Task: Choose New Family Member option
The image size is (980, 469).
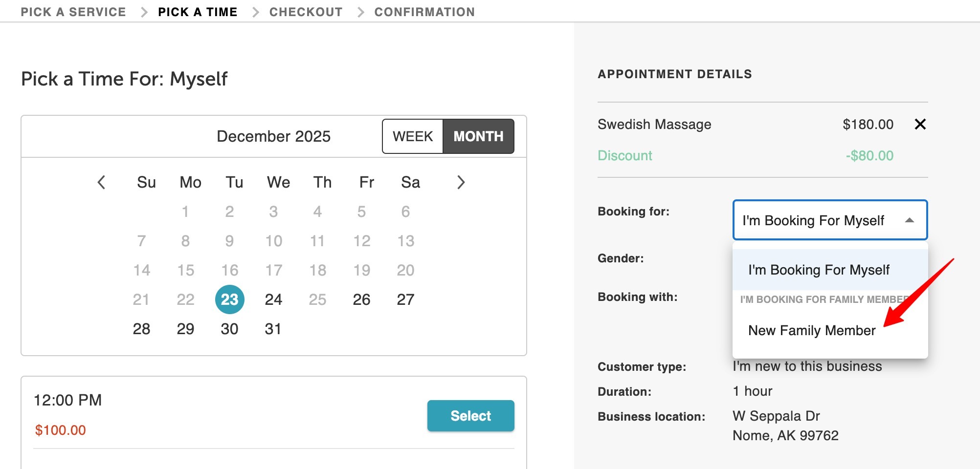Action: click(x=811, y=331)
